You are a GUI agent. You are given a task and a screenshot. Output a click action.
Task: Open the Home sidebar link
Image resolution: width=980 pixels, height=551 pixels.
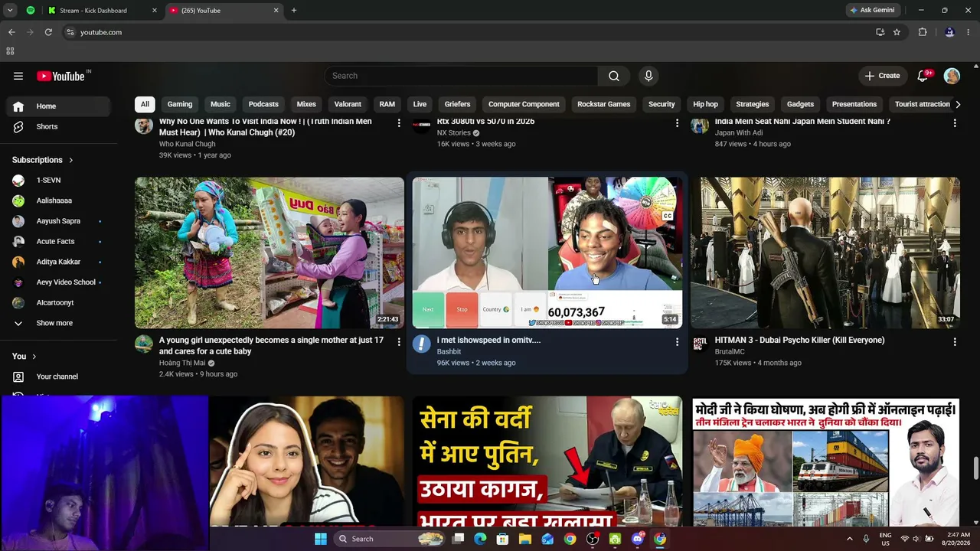pos(59,106)
